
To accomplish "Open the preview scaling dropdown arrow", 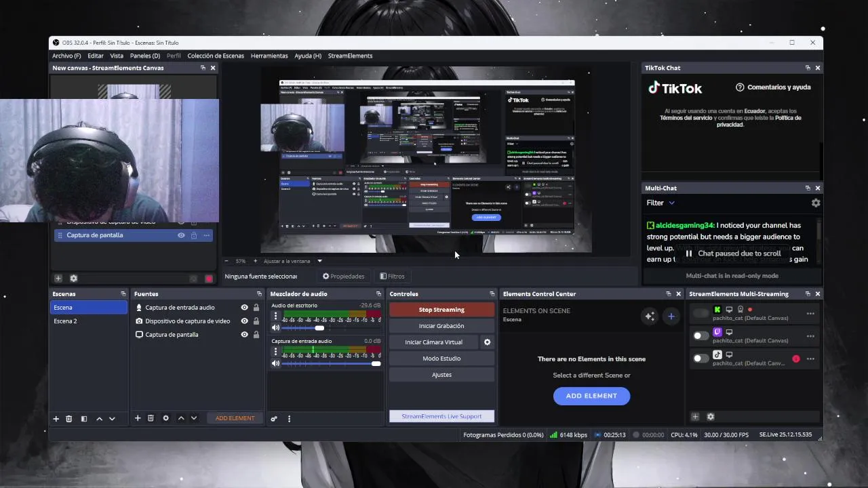I will pyautogui.click(x=319, y=261).
